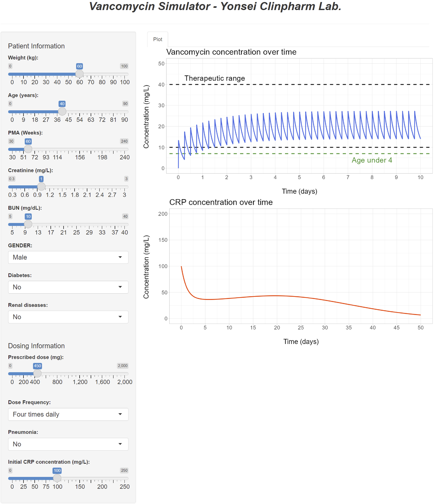The width and height of the screenshot is (434, 504).
Task: Click the caret arrow in GENDER box
Action: coord(120,257)
